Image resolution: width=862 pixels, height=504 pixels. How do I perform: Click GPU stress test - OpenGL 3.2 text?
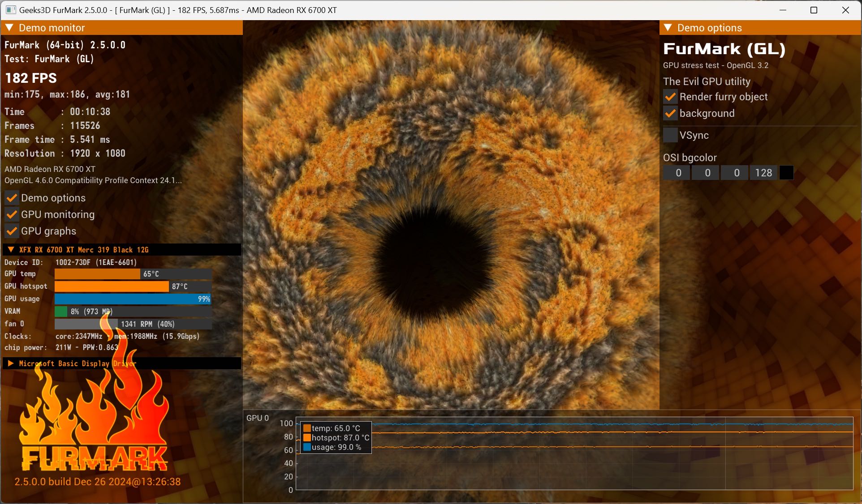click(x=716, y=65)
